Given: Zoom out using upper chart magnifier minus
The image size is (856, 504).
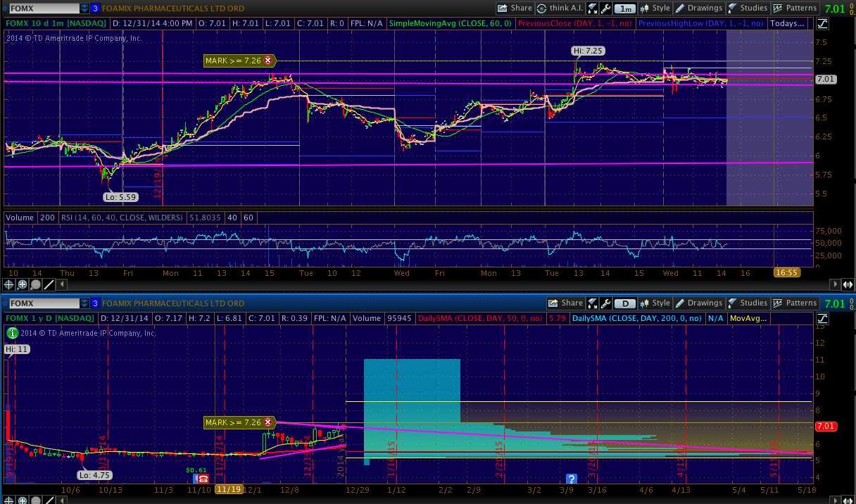Looking at the screenshot, I should point(35,284).
